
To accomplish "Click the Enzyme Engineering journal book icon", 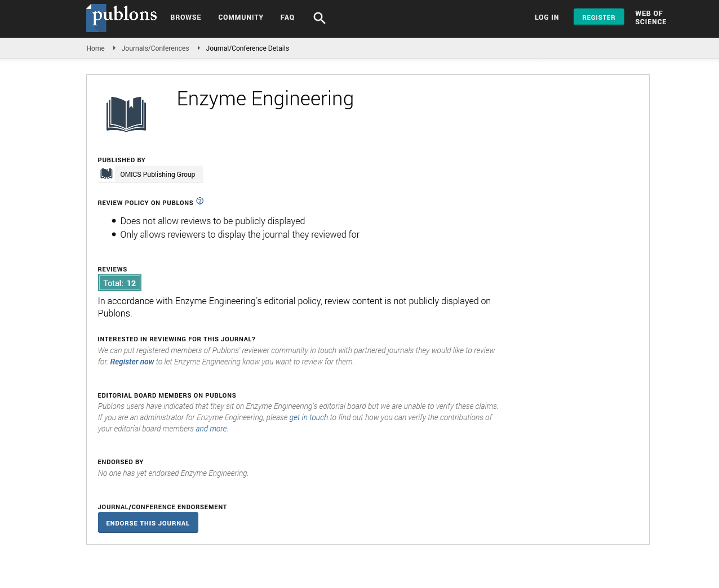I will (126, 114).
